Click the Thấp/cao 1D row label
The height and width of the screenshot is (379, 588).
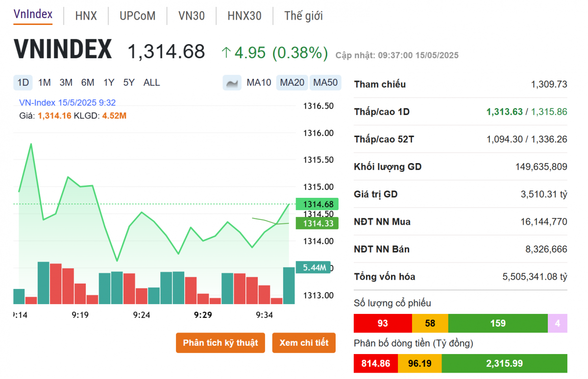382,112
